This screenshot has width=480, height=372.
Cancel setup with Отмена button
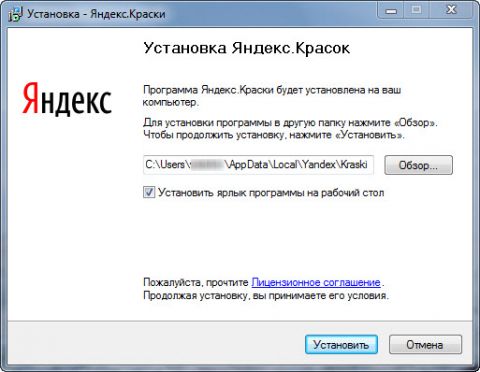coord(425,345)
